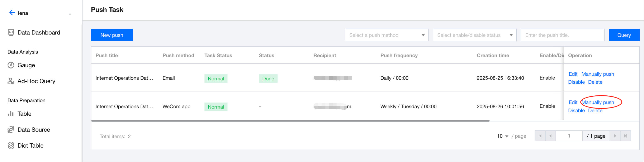Viewport: 644px width, 162px height.
Task: Focus the push title search field
Action: (x=562, y=35)
